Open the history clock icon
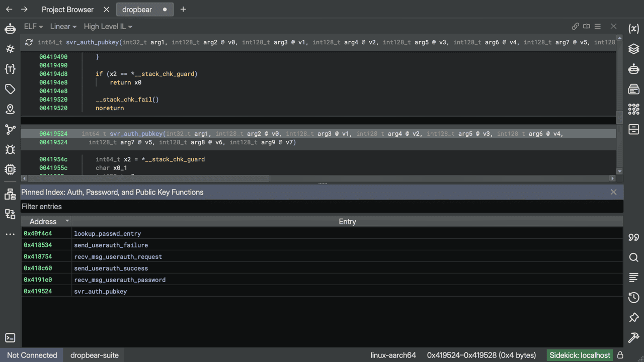Image resolution: width=644 pixels, height=362 pixels. pos(634,298)
